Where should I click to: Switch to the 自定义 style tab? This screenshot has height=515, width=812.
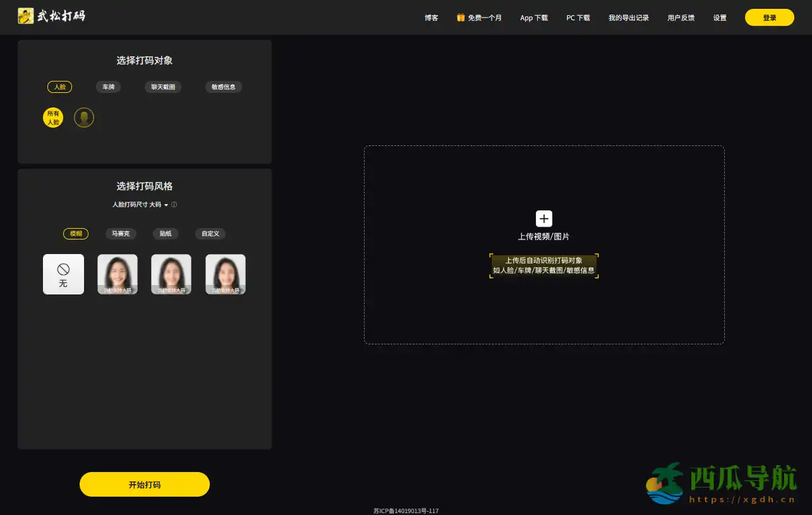click(210, 234)
